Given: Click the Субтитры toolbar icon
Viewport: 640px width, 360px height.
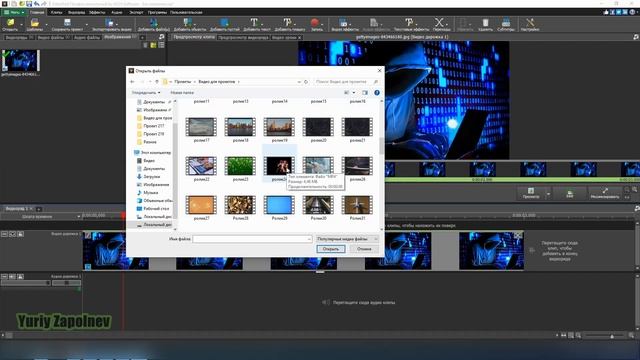Looking at the screenshot, I should pyautogui.click(x=506, y=24).
